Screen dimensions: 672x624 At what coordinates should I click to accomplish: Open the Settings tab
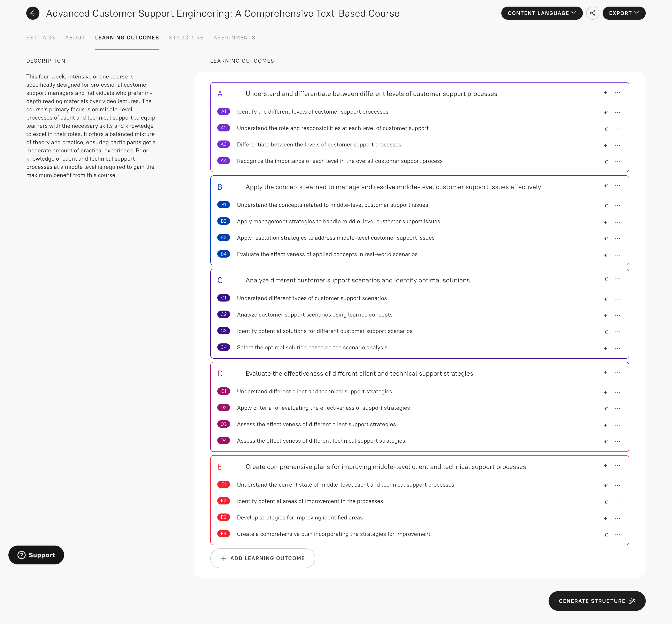point(40,37)
